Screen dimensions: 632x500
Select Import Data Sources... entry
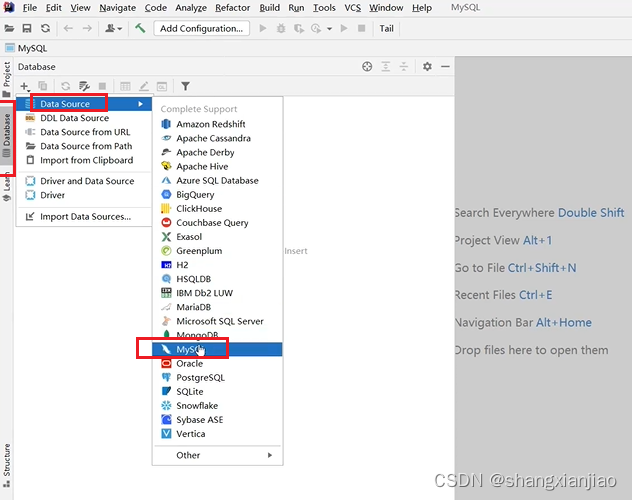[x=84, y=217]
